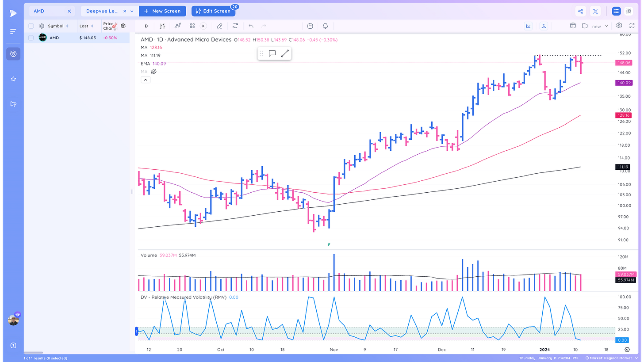The height and width of the screenshot is (362, 644).
Task: Collapse the indicator legend chevron
Action: pyautogui.click(x=146, y=80)
